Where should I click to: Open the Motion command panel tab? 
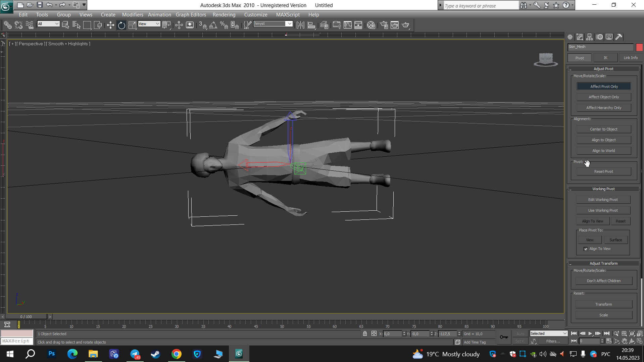point(599,37)
